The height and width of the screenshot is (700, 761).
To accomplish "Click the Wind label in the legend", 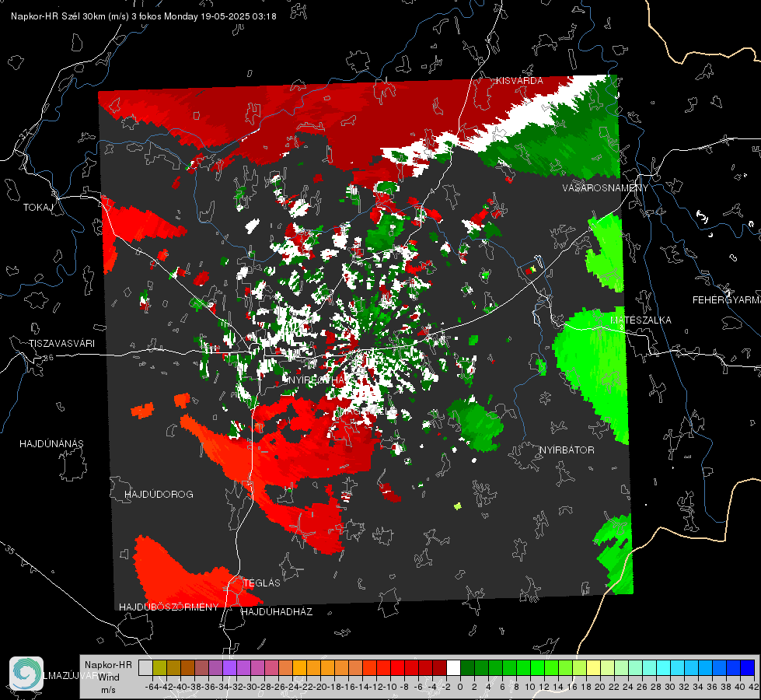I will pos(109,677).
